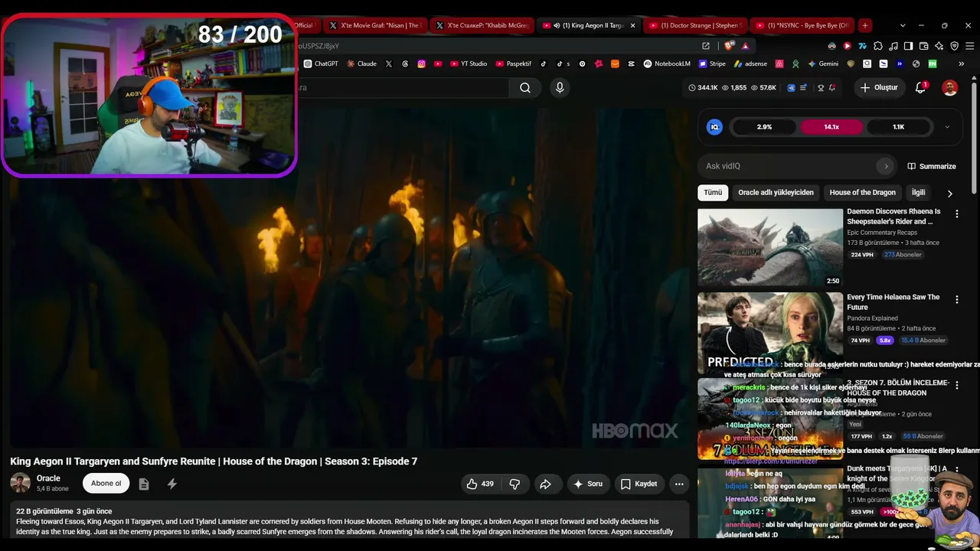
Task: Toggle the browser sidebar panel
Action: click(908, 46)
